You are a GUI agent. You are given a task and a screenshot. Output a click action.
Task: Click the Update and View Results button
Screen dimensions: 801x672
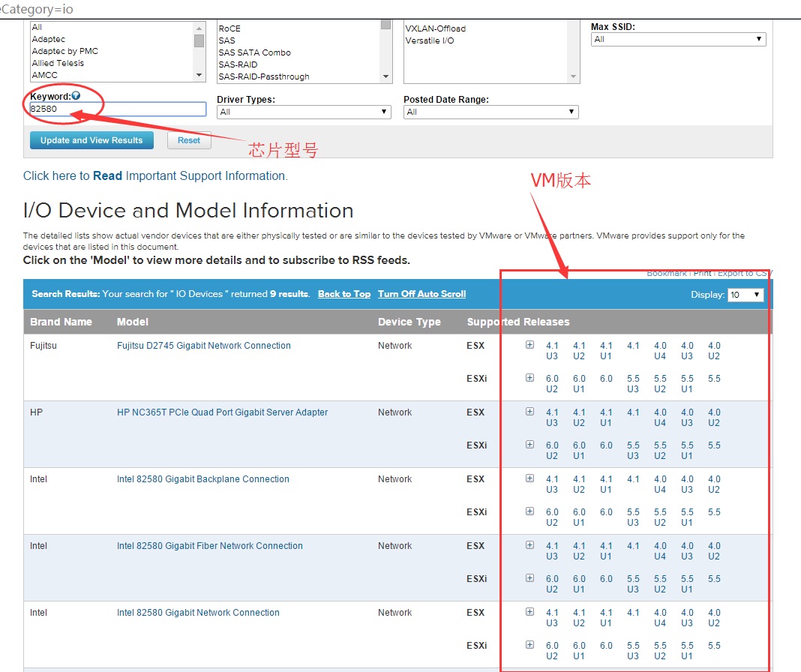[x=91, y=140]
